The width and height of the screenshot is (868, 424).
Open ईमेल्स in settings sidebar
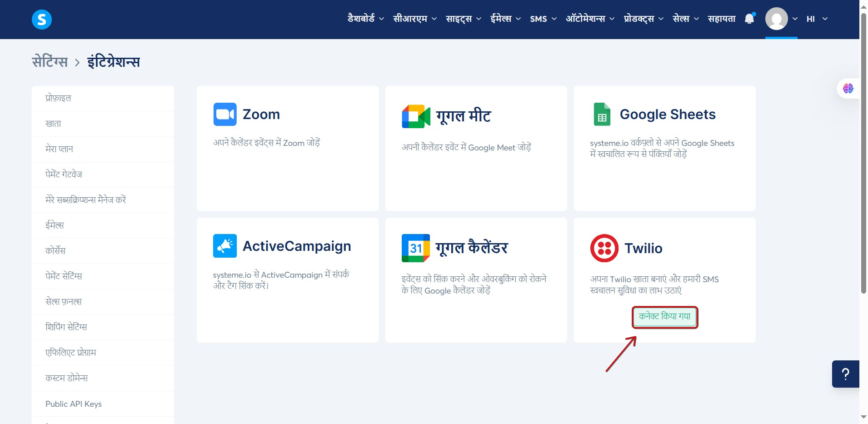coord(103,225)
